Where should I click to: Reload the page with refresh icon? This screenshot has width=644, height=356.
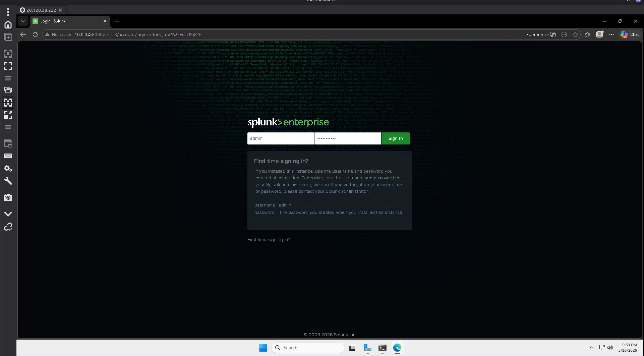click(35, 35)
